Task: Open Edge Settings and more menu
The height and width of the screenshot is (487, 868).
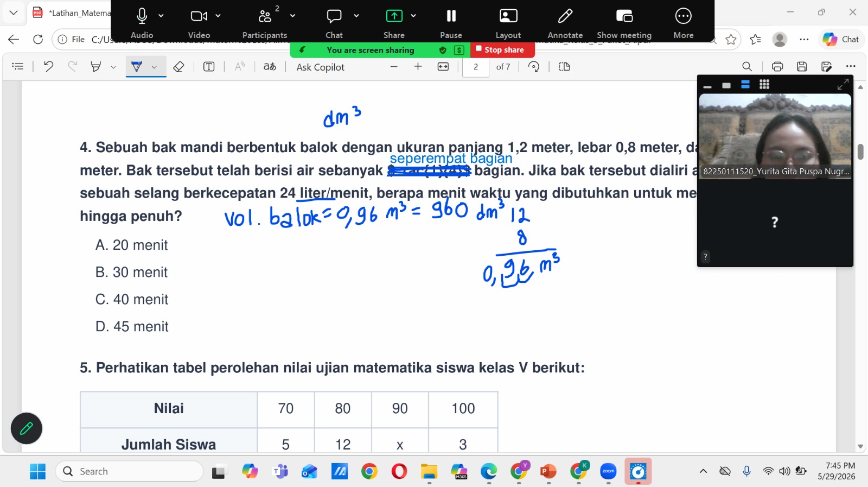Action: (804, 39)
